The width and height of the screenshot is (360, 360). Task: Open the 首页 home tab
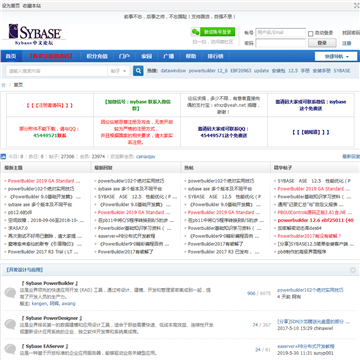pos(11,56)
